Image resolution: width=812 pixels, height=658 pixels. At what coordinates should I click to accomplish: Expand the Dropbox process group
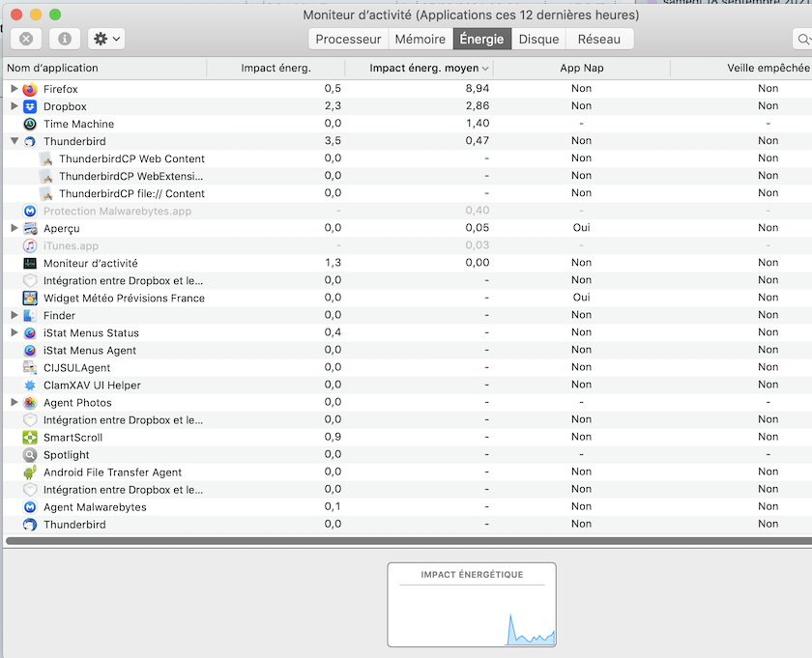pyautogui.click(x=14, y=106)
